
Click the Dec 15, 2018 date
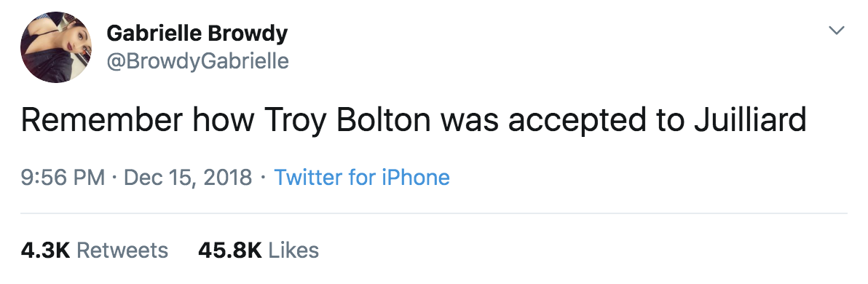(x=188, y=178)
